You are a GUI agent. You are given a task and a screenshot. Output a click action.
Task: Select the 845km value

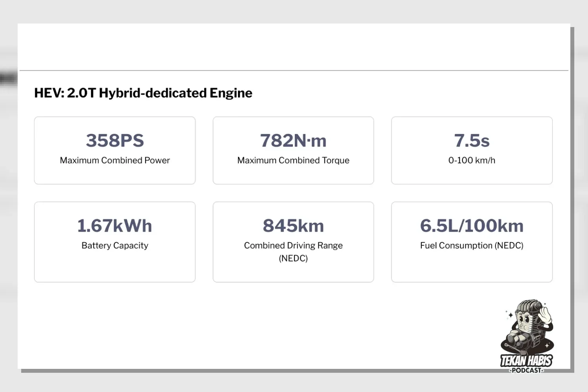[293, 226]
